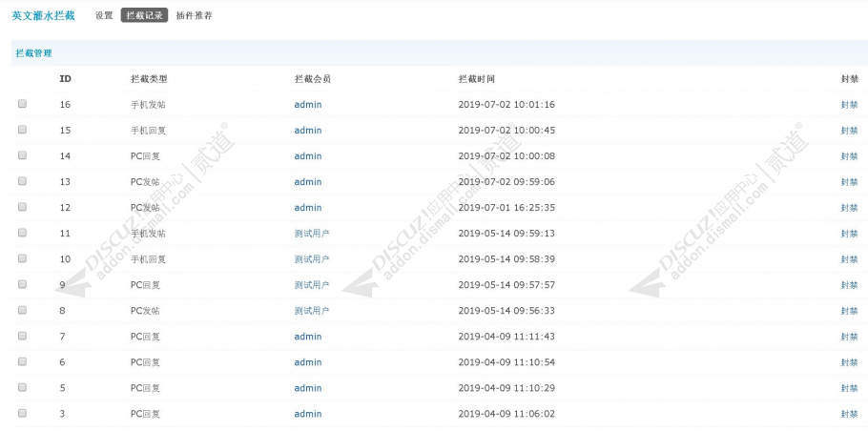Select the checkbox in row ID 14
This screenshot has width=868, height=431.
pyautogui.click(x=22, y=155)
